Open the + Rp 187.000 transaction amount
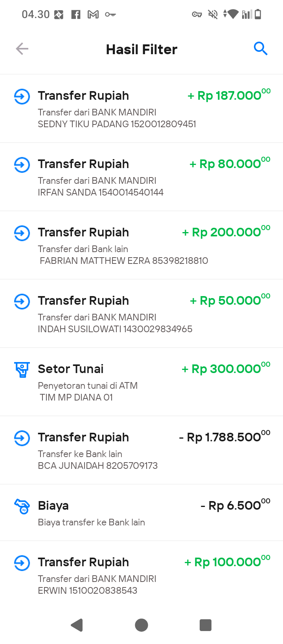 coord(229,95)
